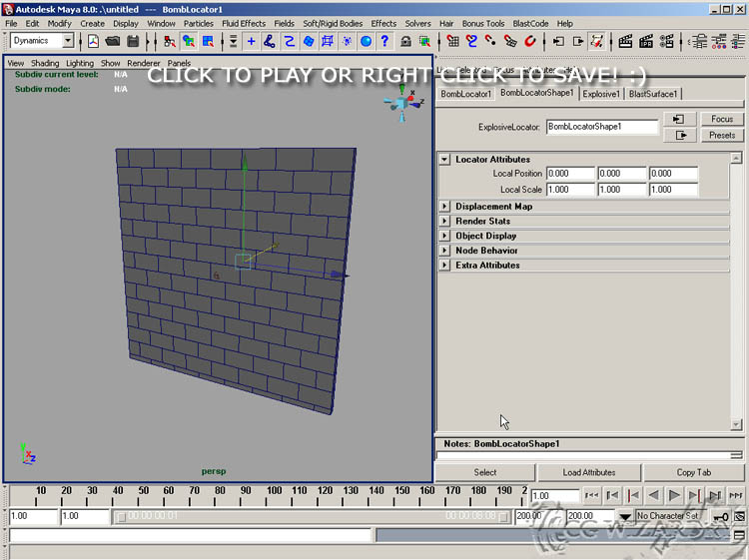
Task: Click the help question mark icon in toolbar
Action: click(x=384, y=41)
